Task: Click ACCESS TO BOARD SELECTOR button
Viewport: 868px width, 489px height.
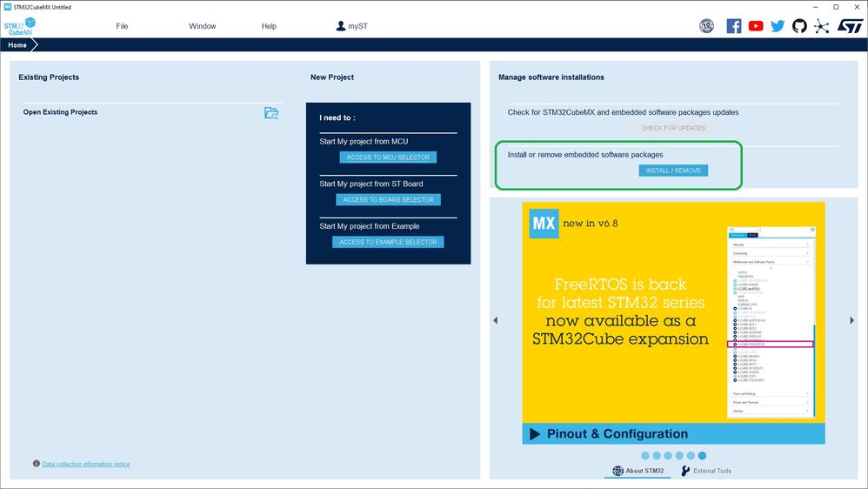Action: (388, 199)
